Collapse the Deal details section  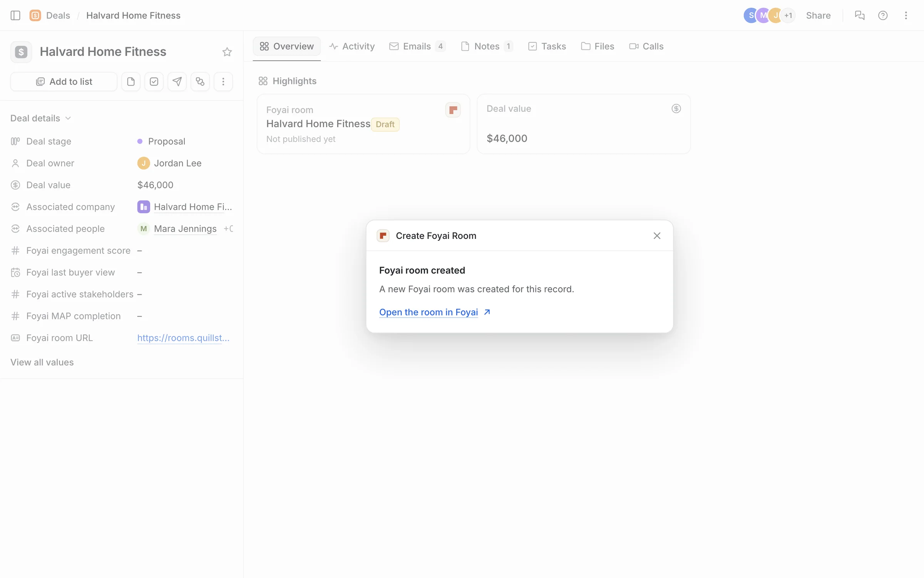(x=41, y=118)
